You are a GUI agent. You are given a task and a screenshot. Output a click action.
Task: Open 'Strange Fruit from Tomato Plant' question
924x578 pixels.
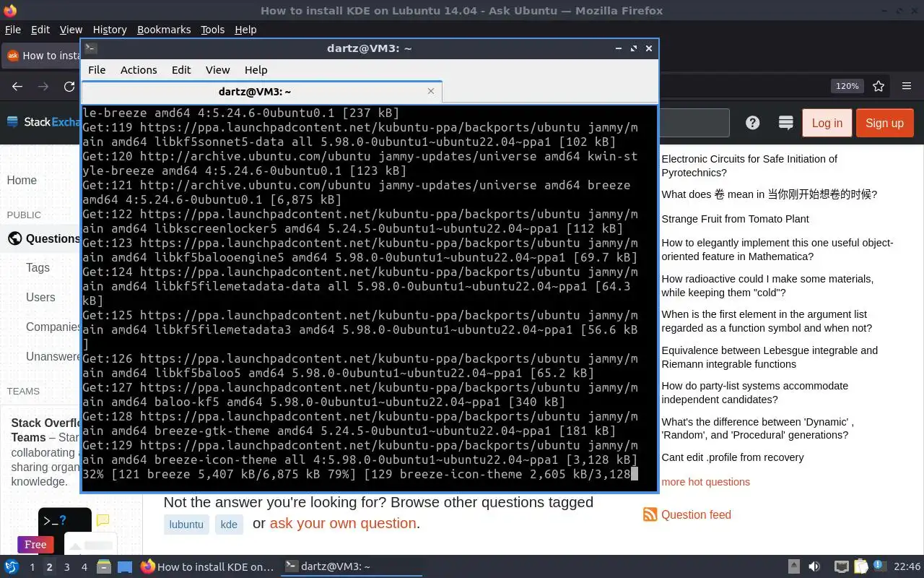(x=735, y=219)
